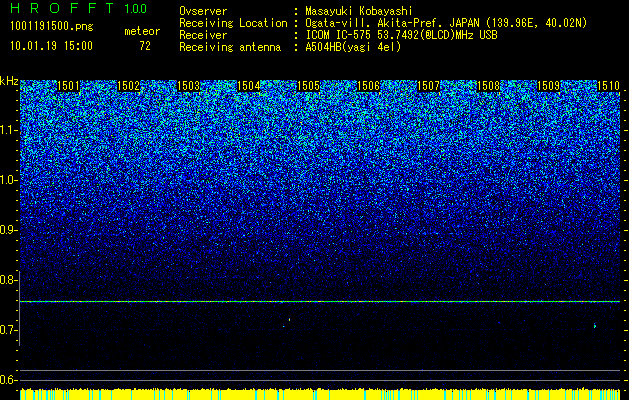Select observer name Masayuki Kobayashi
The image size is (629, 400).
[359, 11]
